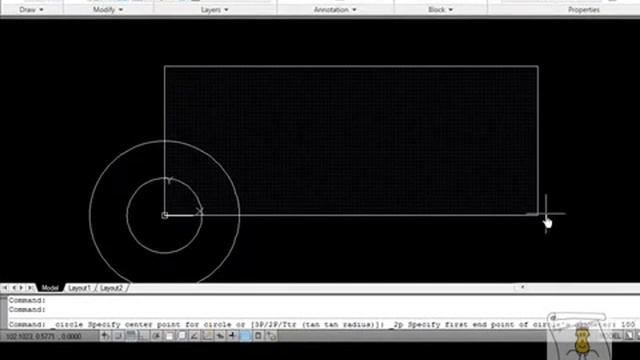The height and width of the screenshot is (360, 640).
Task: Click the horizontal scrollbar left arrow
Action: coord(522,287)
